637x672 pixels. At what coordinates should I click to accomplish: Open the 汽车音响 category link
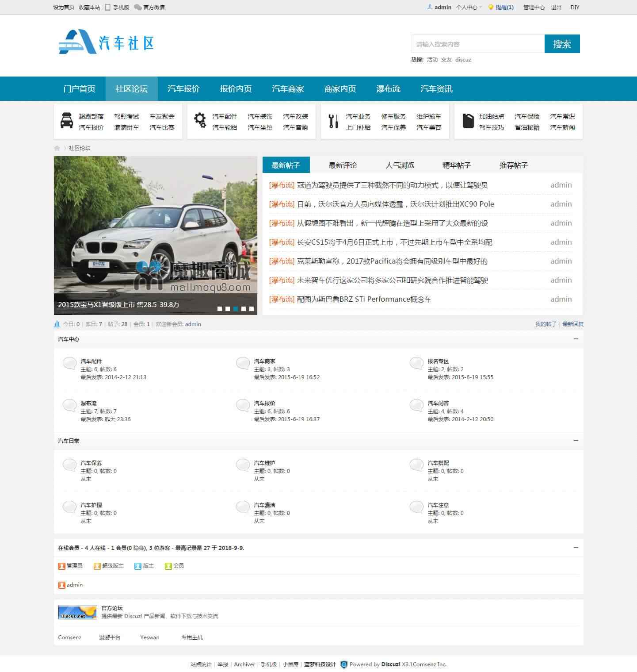(x=295, y=127)
